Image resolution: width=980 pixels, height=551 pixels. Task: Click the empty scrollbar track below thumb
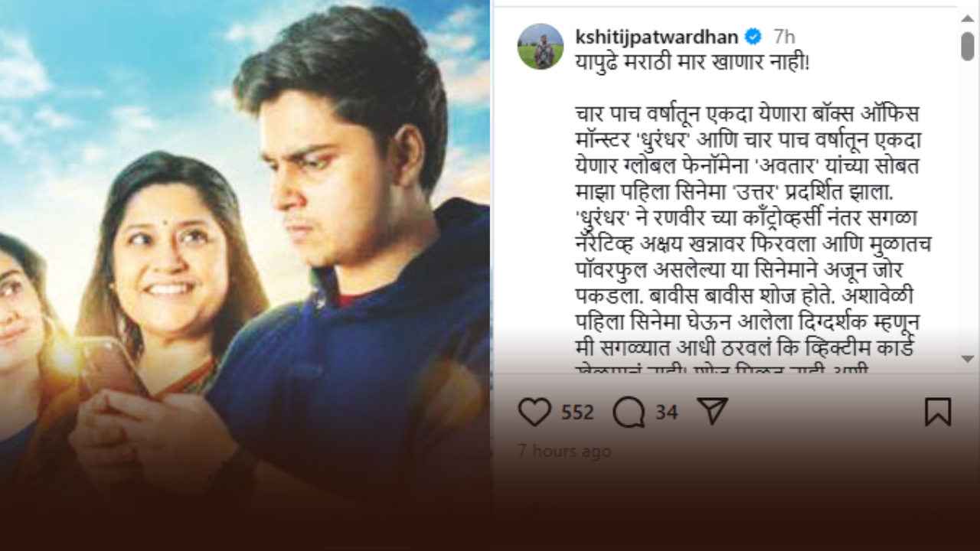[968, 207]
